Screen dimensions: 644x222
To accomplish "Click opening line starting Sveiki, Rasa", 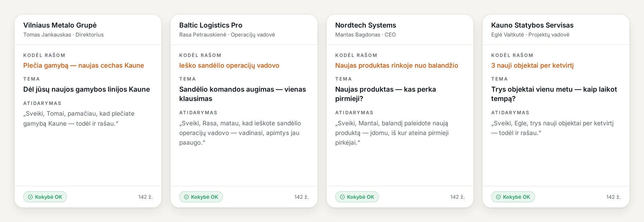I will pyautogui.click(x=240, y=133).
